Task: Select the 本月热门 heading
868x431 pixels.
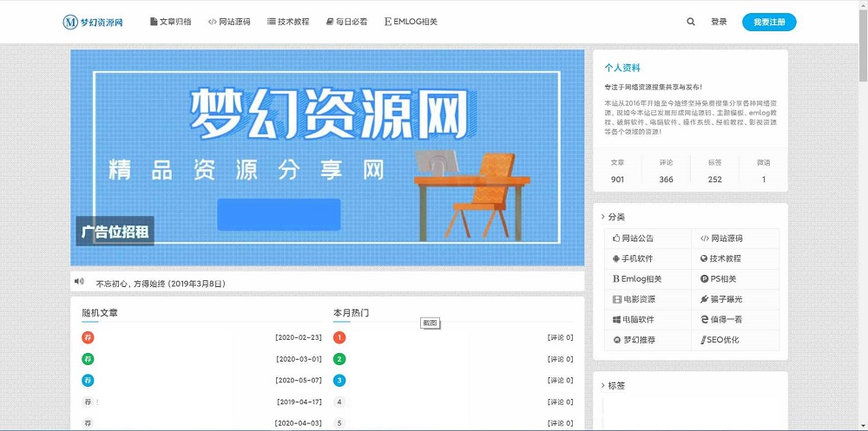Action: coord(351,313)
